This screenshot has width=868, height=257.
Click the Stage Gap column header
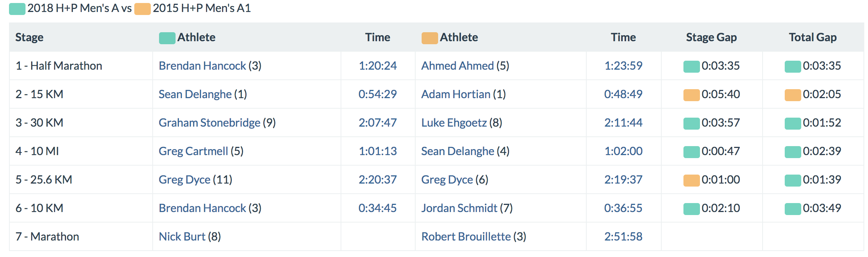pos(711,37)
